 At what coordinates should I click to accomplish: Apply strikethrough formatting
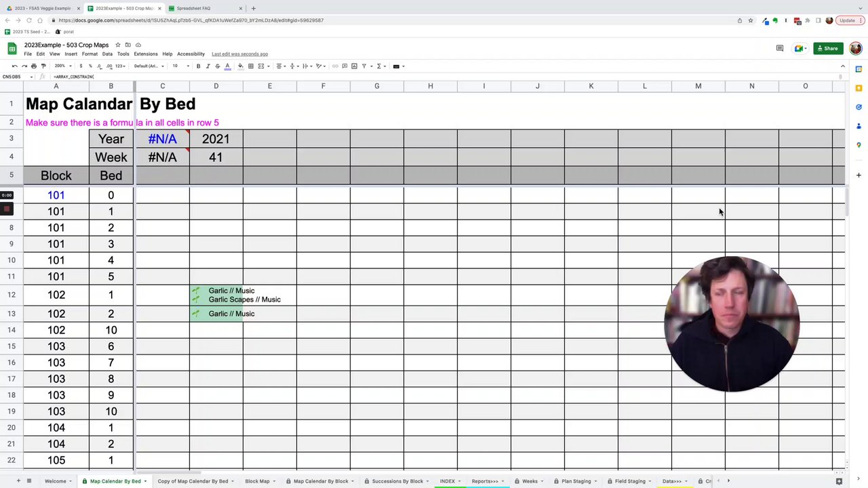tap(217, 66)
